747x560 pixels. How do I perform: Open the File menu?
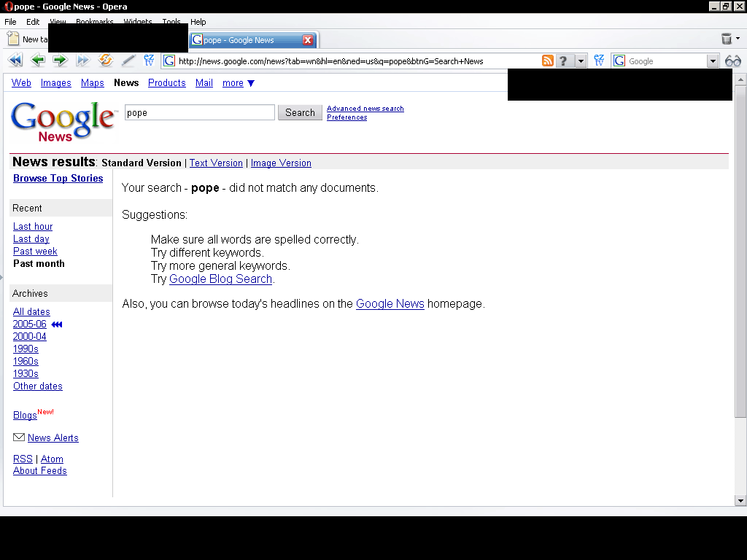tap(10, 21)
